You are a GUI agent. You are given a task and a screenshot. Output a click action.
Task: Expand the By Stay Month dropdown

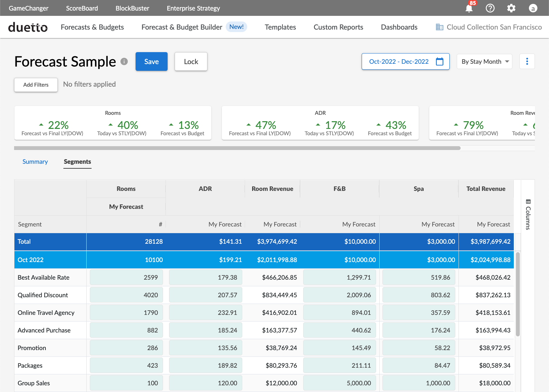(485, 62)
